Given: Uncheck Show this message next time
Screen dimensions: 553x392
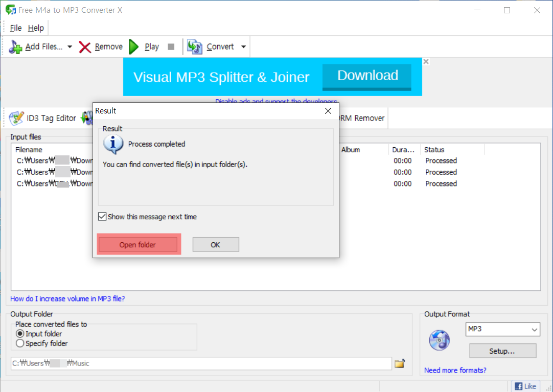Looking at the screenshot, I should tap(102, 217).
